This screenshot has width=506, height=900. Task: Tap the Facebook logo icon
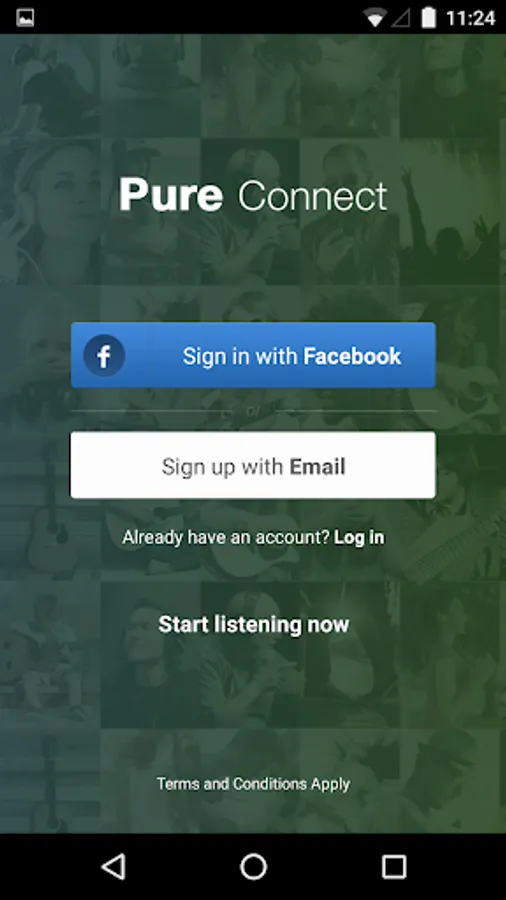tap(104, 356)
